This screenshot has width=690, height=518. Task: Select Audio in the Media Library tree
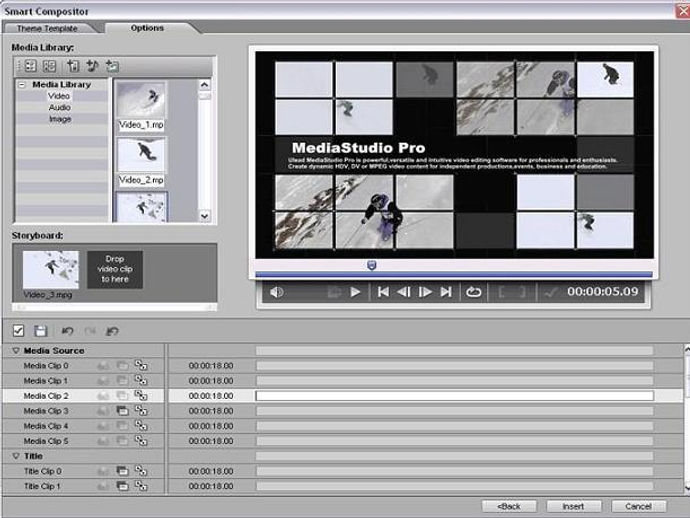tap(59, 107)
